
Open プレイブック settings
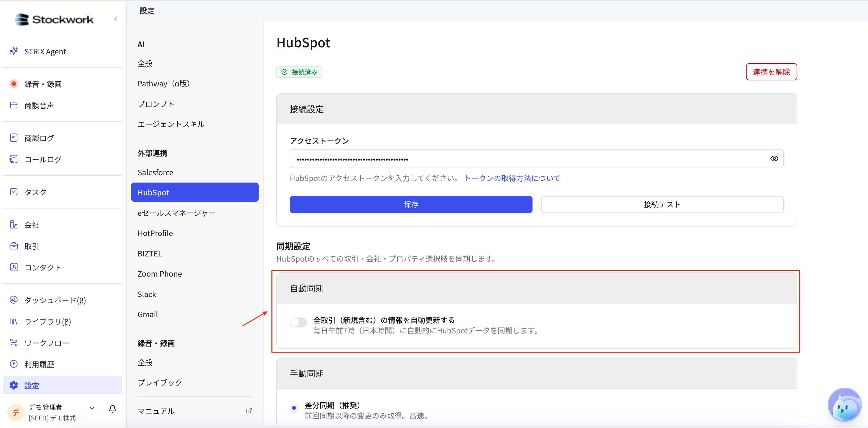click(195, 383)
